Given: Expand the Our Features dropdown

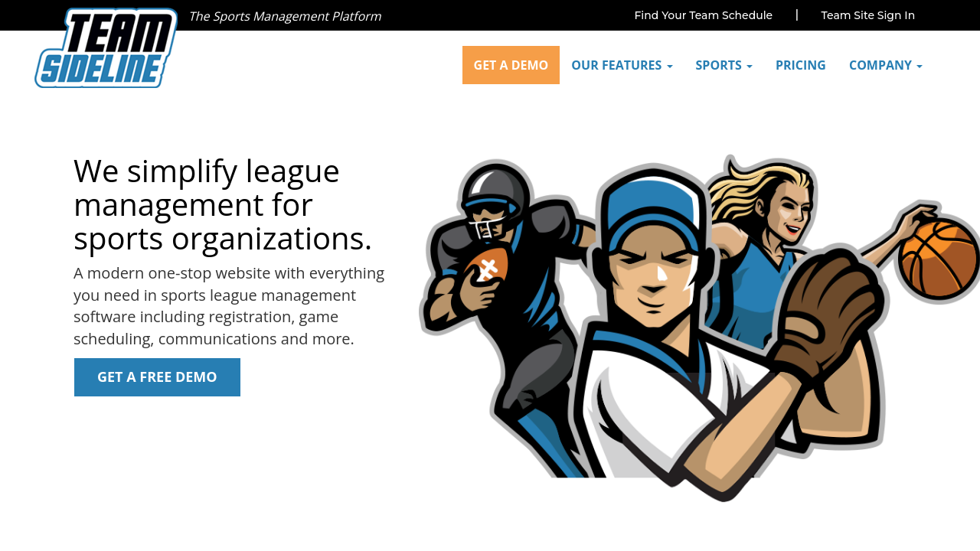Looking at the screenshot, I should coord(622,65).
